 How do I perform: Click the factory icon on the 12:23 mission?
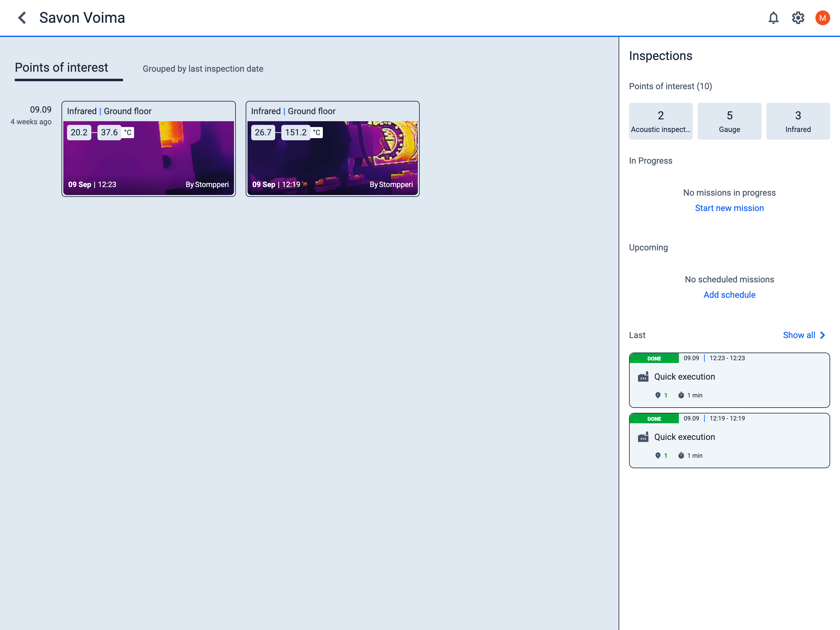[x=643, y=377]
